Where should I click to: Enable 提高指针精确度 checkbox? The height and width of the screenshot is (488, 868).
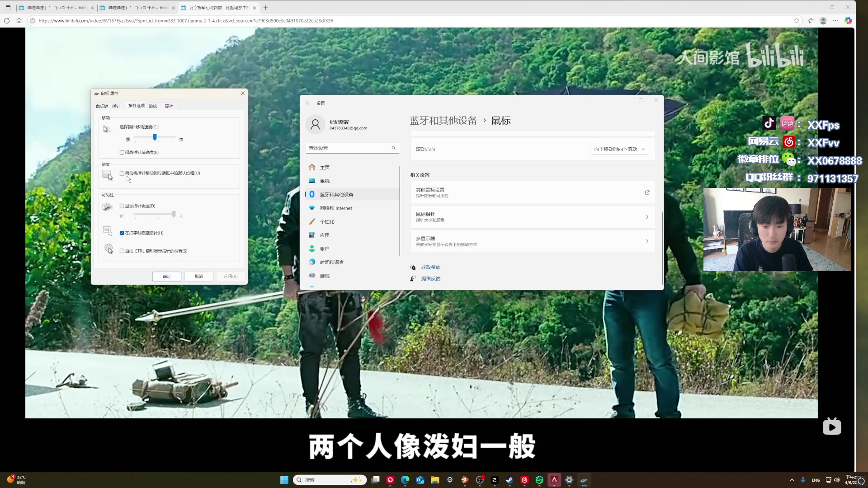[x=122, y=152]
